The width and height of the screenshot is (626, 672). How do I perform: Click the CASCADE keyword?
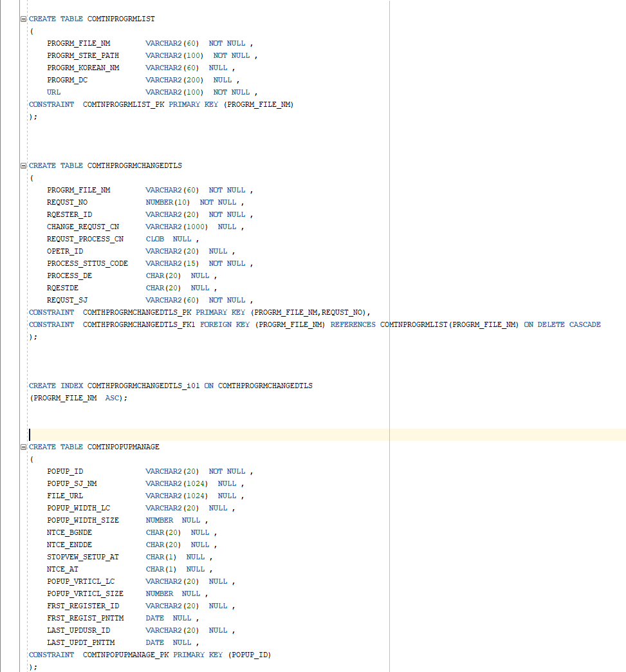click(x=585, y=324)
